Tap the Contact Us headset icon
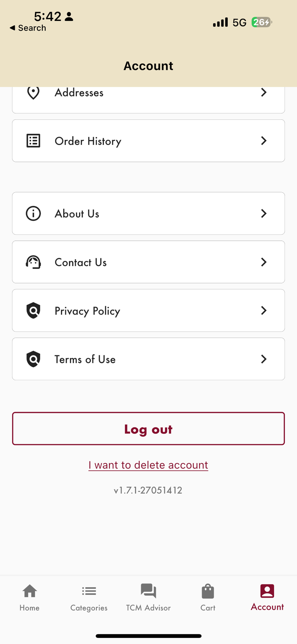The image size is (297, 644). click(33, 262)
